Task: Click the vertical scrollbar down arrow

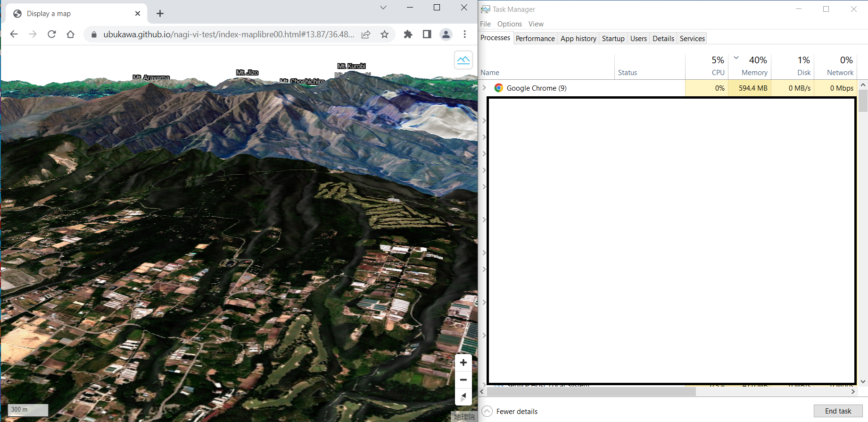Action: (863, 382)
